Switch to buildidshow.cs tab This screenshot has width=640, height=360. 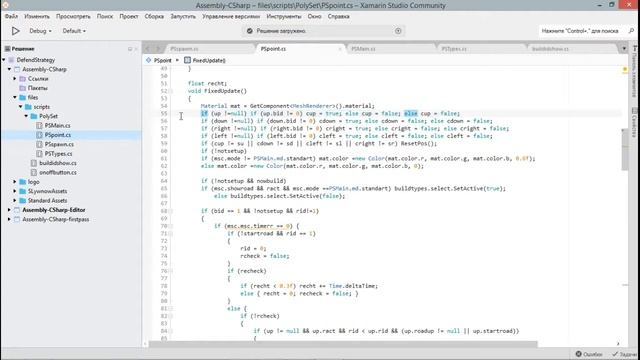coord(550,49)
